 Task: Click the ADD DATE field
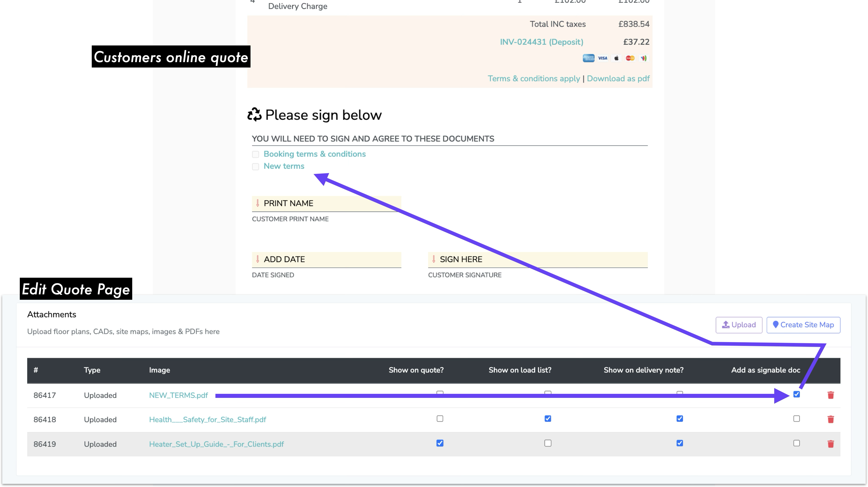coord(326,259)
